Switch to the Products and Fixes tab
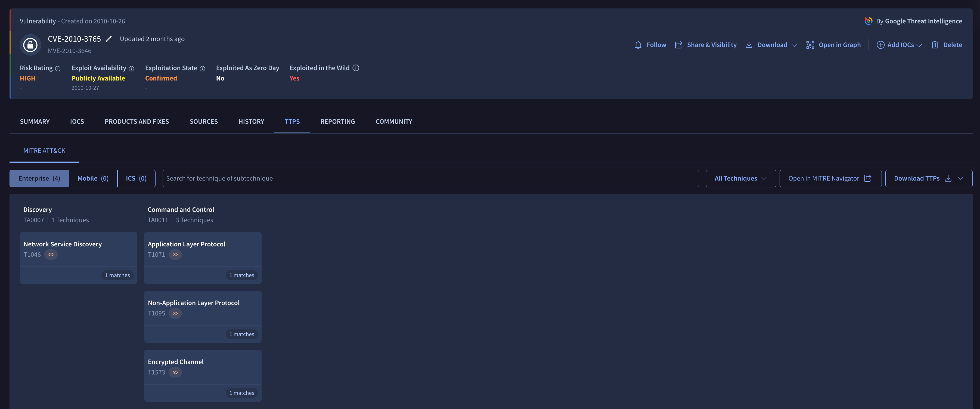 (137, 121)
